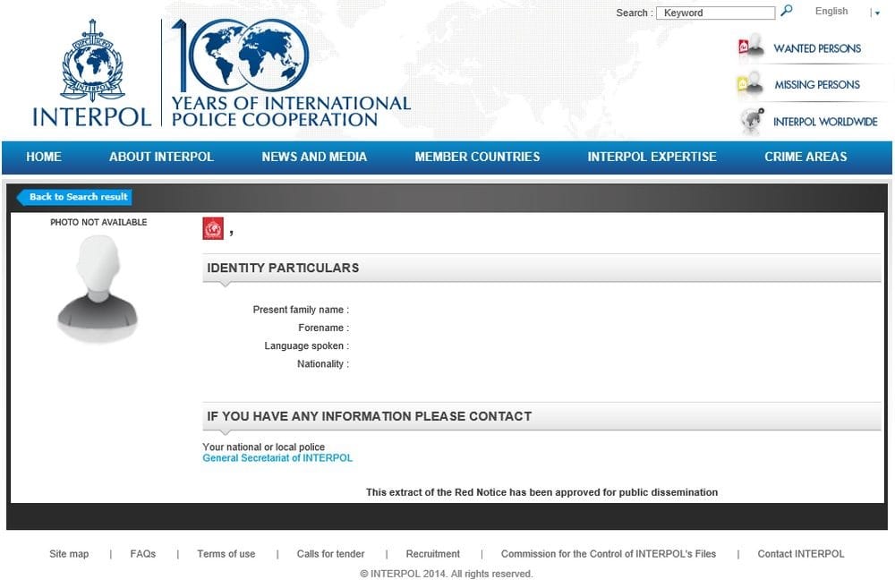
Task: Click Your national or local police text
Action: click(x=264, y=447)
